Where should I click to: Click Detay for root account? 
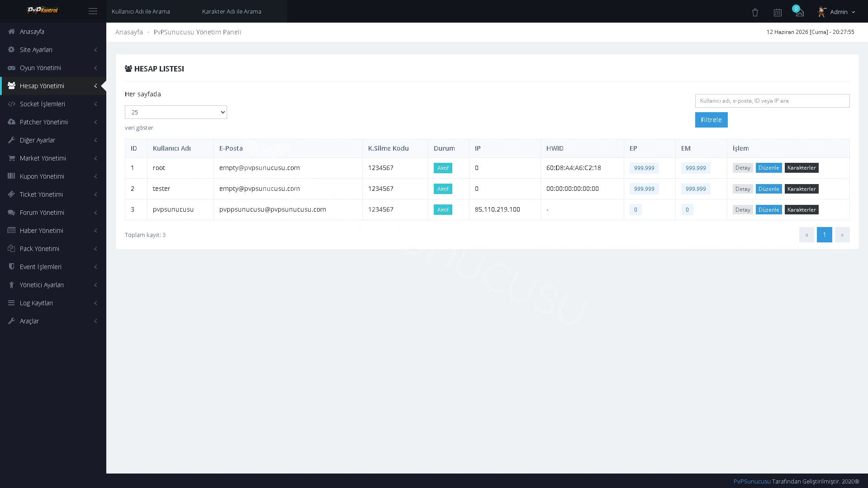coord(743,168)
